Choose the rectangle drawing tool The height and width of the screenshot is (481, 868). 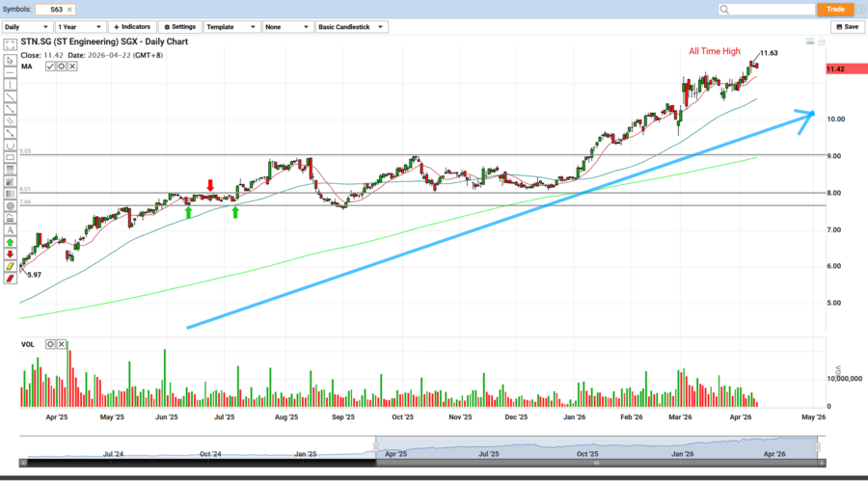10,157
